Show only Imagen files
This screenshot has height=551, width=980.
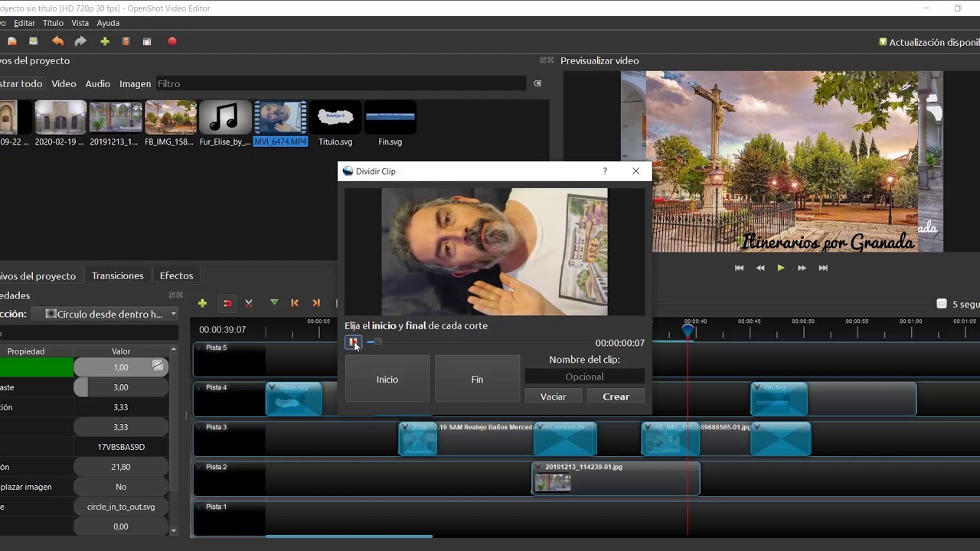pos(135,83)
